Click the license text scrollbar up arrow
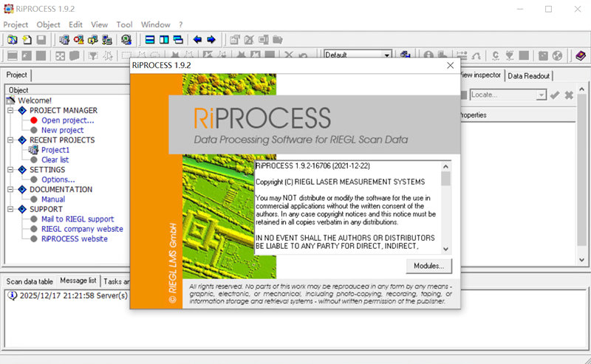591x364 pixels. [x=445, y=167]
